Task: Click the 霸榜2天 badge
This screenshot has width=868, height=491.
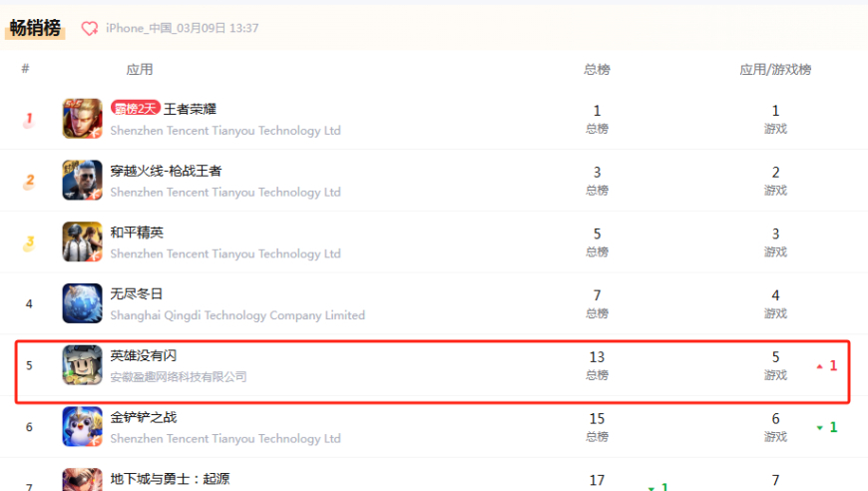Action: [135, 108]
